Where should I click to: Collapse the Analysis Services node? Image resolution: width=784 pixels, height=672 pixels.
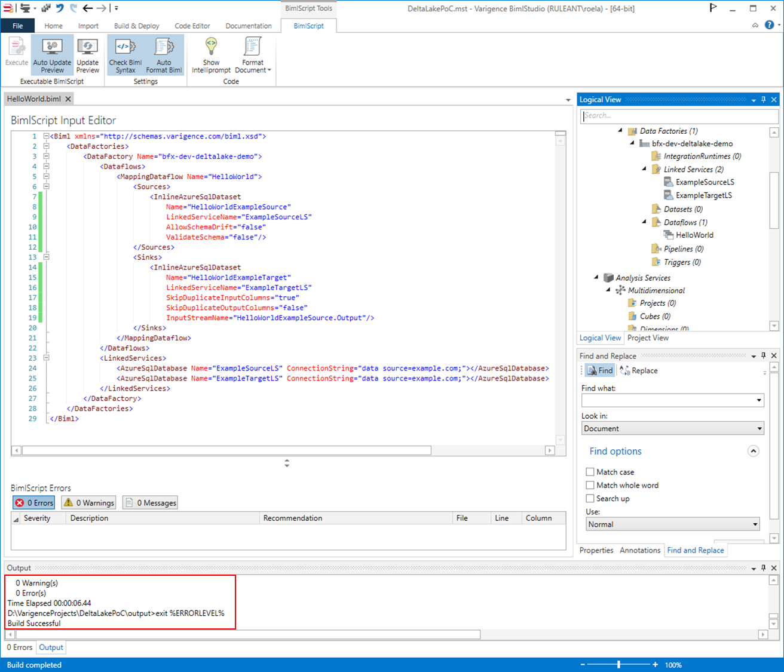tap(596, 277)
